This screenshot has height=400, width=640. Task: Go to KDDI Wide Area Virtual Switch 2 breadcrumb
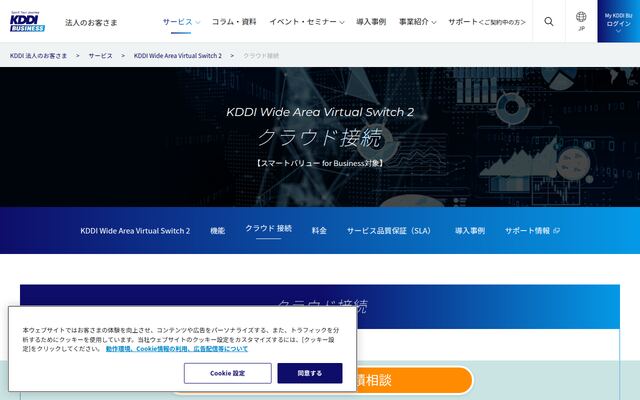pyautogui.click(x=178, y=56)
